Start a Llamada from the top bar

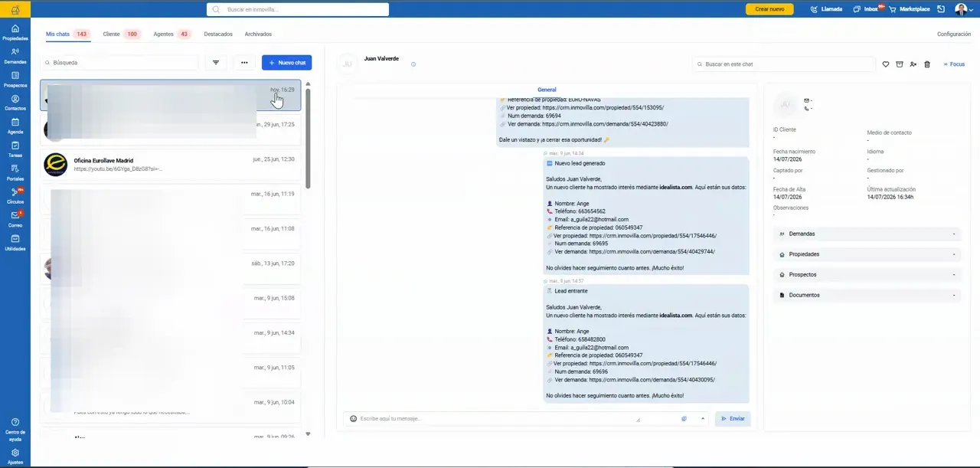(825, 9)
